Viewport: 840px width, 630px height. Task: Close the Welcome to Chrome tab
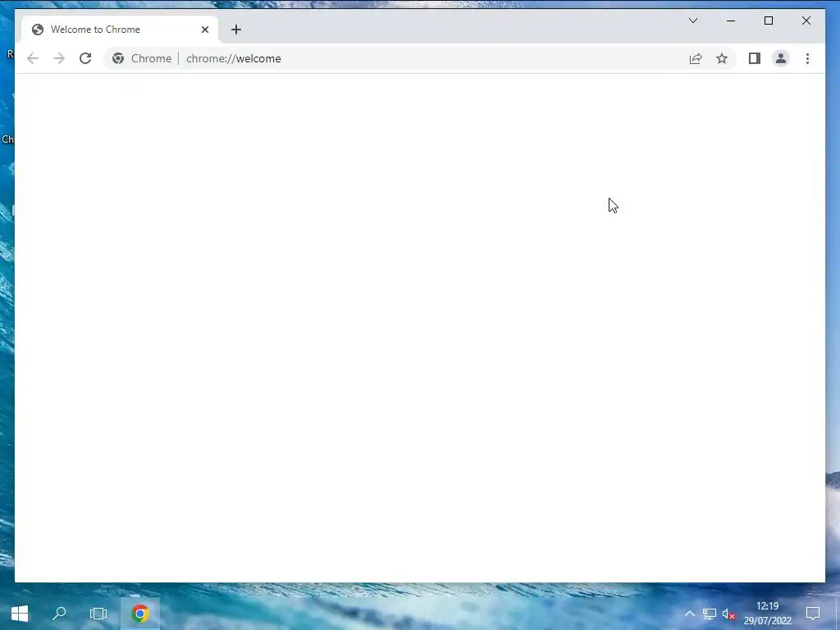pyautogui.click(x=204, y=30)
